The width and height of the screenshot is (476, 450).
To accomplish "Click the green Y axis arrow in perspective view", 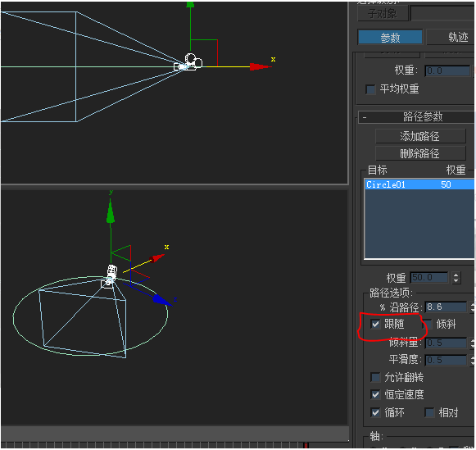I will 111,211.
